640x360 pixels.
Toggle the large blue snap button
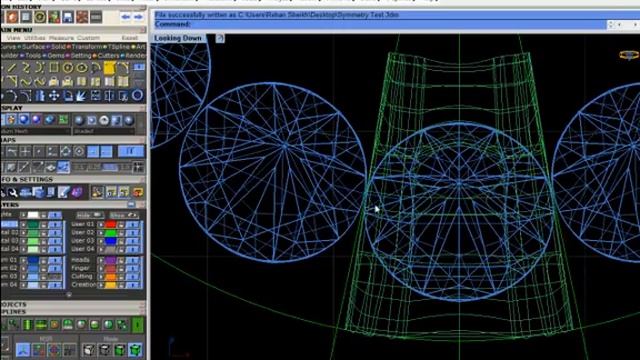131,151
